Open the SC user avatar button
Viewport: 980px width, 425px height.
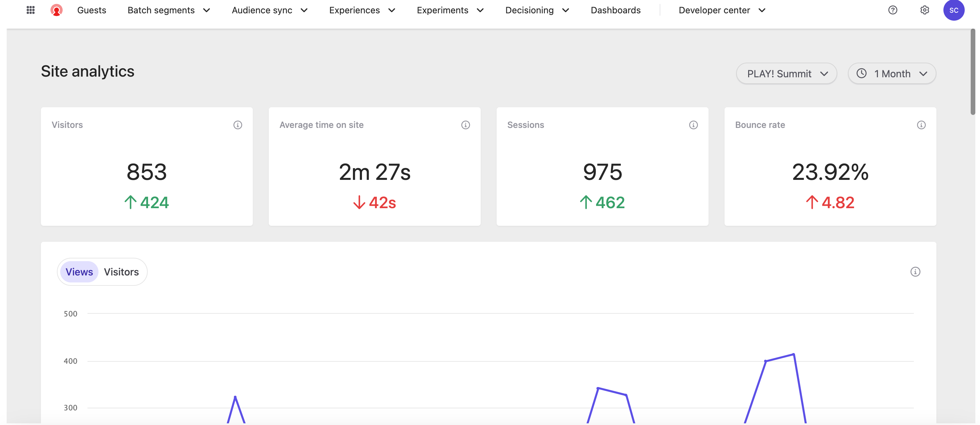tap(953, 10)
